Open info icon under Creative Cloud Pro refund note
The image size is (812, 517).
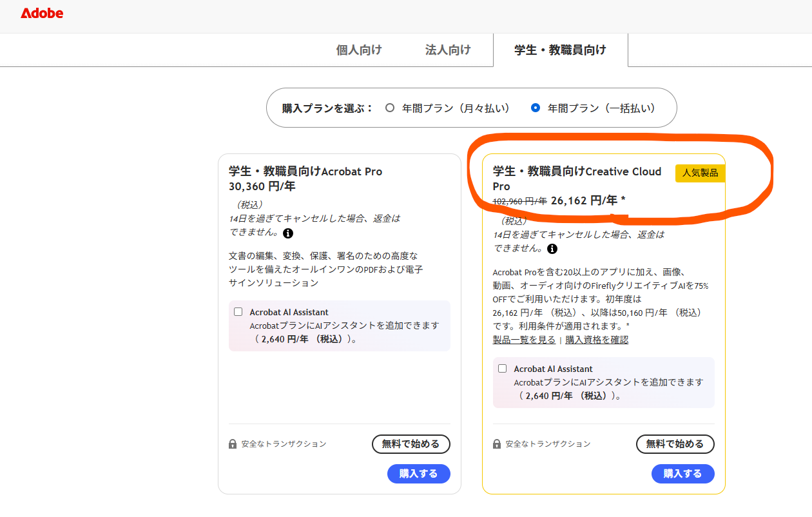pyautogui.click(x=552, y=249)
